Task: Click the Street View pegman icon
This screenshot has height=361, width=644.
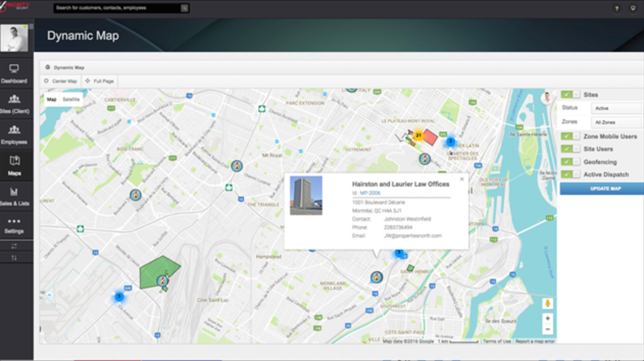Action: click(x=548, y=303)
